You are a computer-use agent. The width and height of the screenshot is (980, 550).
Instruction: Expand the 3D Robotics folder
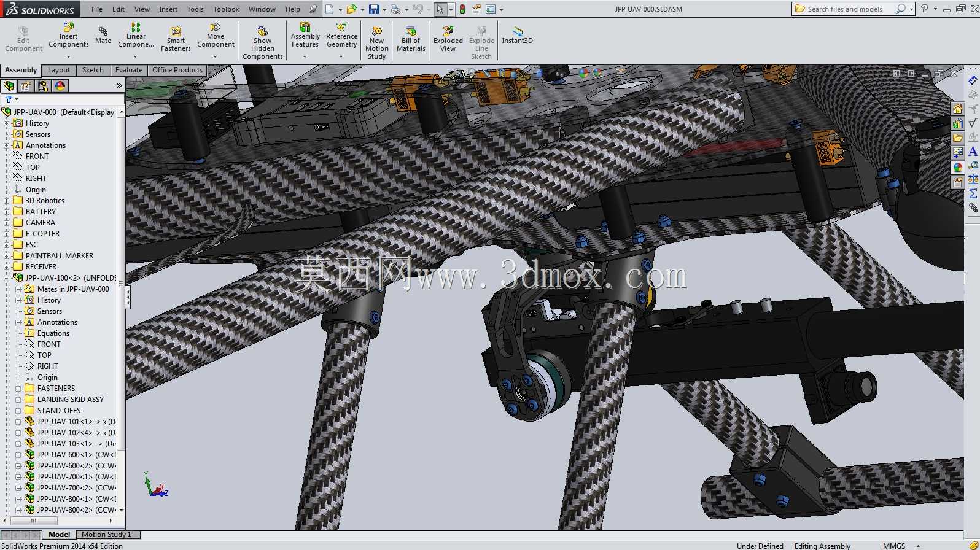click(x=7, y=201)
